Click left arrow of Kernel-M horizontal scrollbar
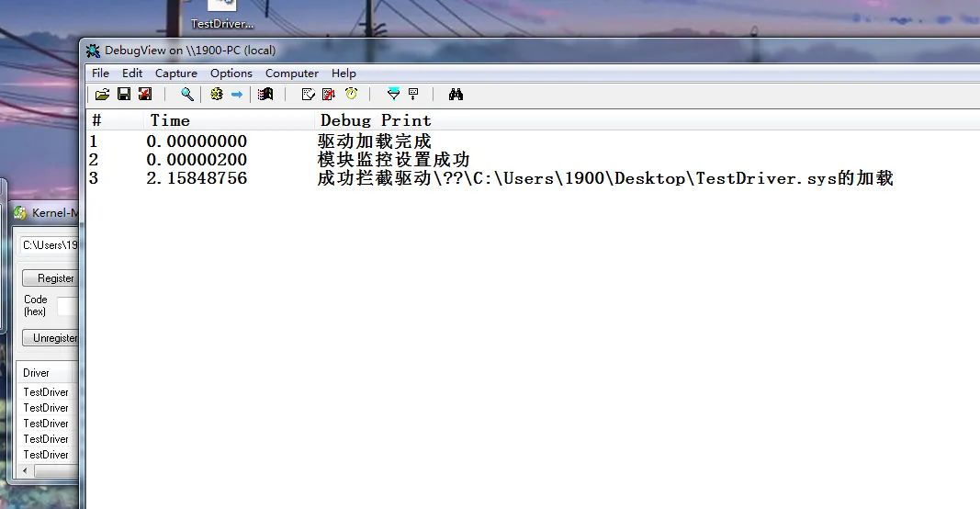This screenshot has height=509, width=980. pos(25,470)
